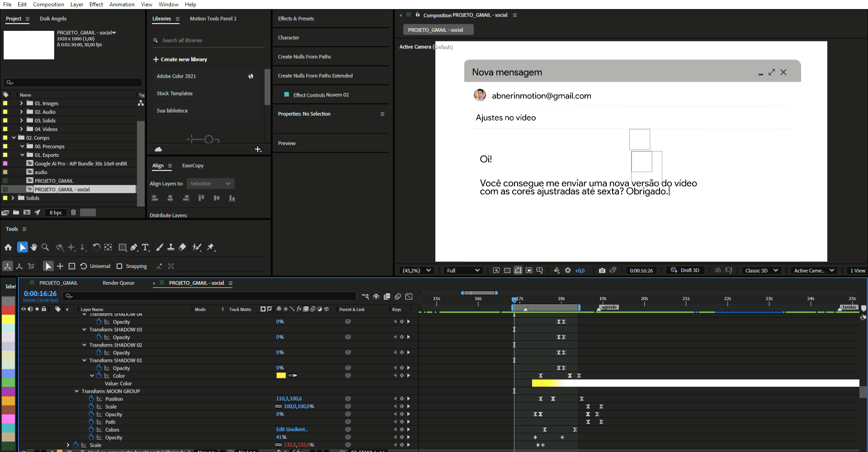Toggle the transparency grid in viewer

[507, 270]
